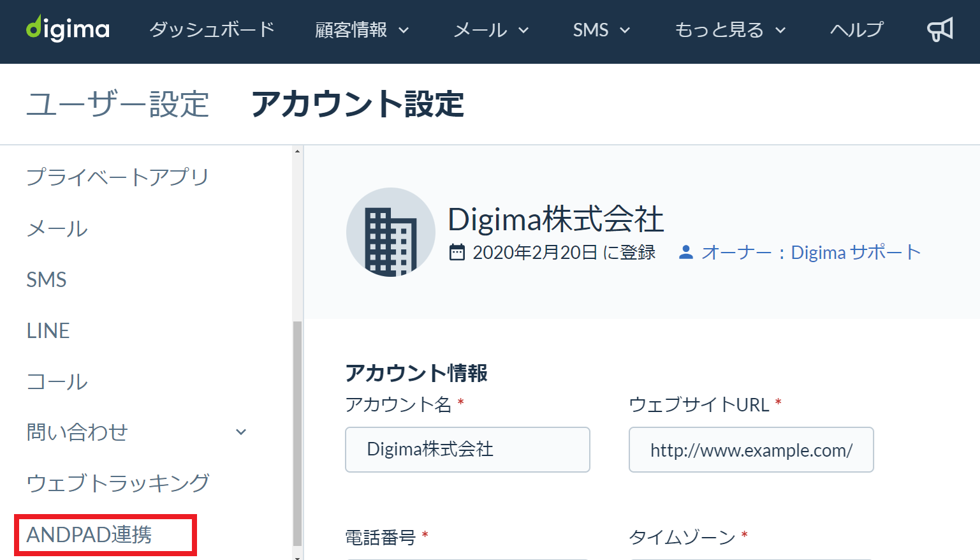
Task: Click the タイムゾーン field label
Action: click(682, 538)
